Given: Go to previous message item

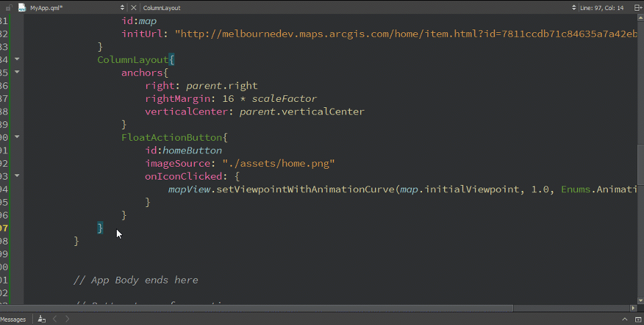Looking at the screenshot, I should (55, 319).
